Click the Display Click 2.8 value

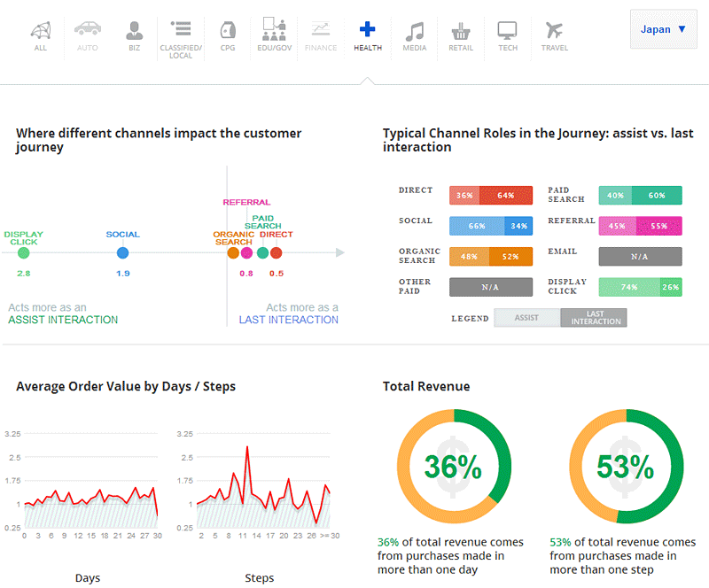tap(24, 274)
